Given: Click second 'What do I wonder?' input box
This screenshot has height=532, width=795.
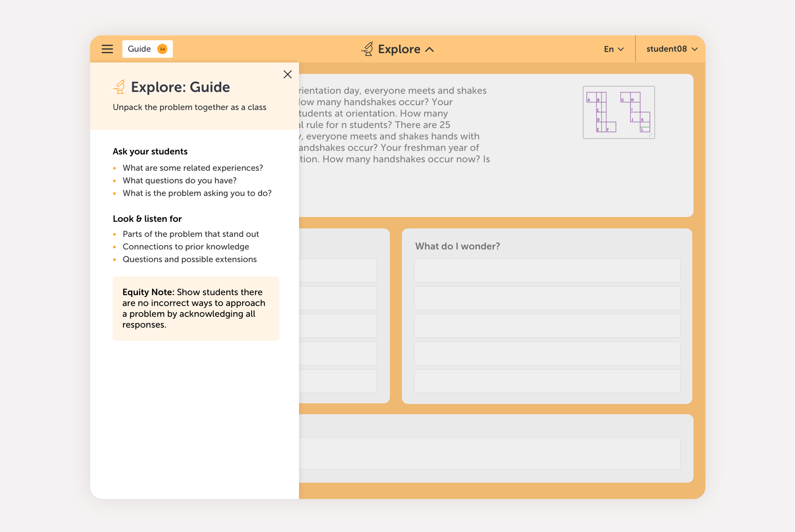Looking at the screenshot, I should point(547,298).
